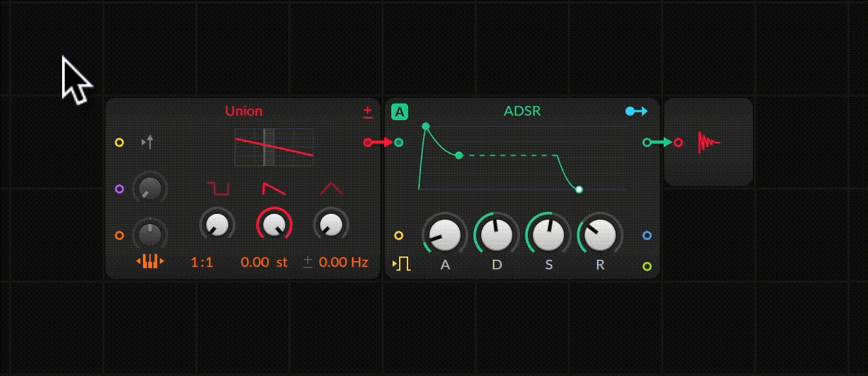
Task: Click the knob under the pulse wave icon
Action: [x=217, y=224]
